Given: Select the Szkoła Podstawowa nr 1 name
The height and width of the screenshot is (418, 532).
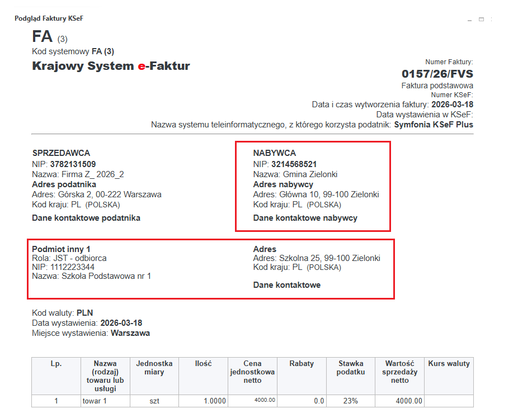Looking at the screenshot, I should pyautogui.click(x=106, y=275).
